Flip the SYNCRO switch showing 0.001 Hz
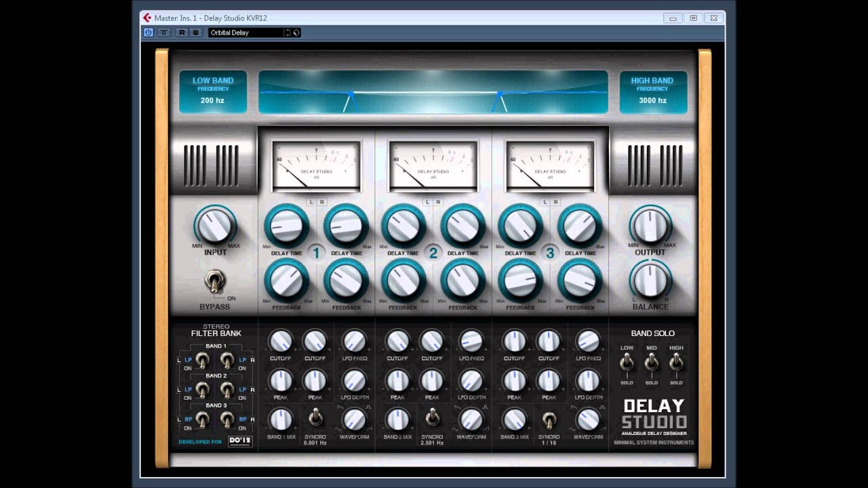Image resolution: width=868 pixels, height=488 pixels. pyautogui.click(x=315, y=418)
